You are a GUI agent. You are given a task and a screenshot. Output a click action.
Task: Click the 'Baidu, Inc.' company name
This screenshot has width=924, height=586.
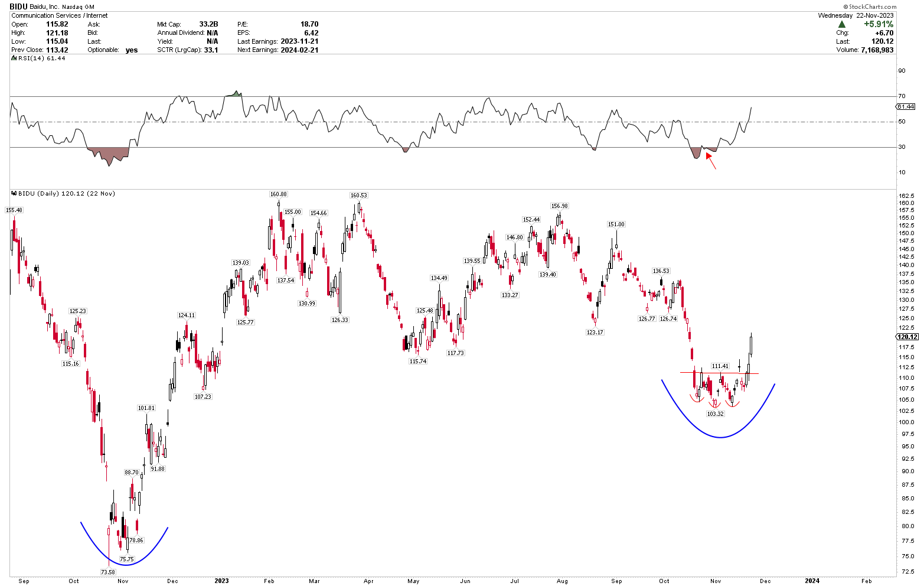tap(45, 6)
